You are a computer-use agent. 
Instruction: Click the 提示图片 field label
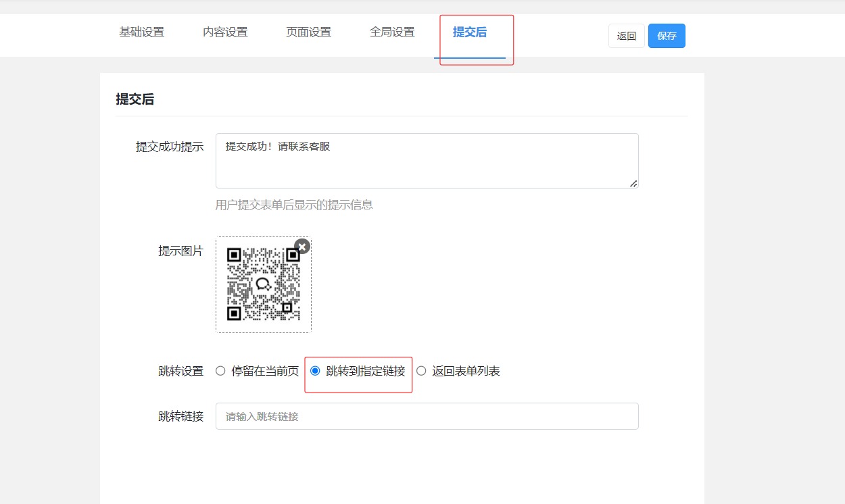[180, 251]
